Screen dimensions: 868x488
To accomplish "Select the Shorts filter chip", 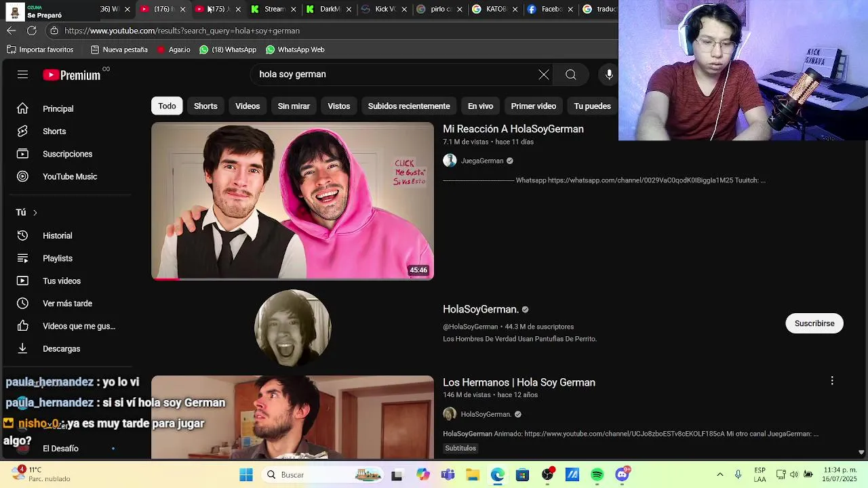I will 205,106.
